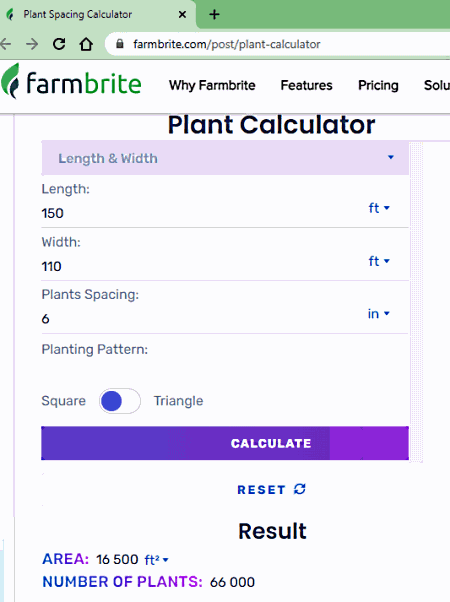Screen dimensions: 450x602
Task: Click the reset circular arrows icon
Action: (x=299, y=489)
